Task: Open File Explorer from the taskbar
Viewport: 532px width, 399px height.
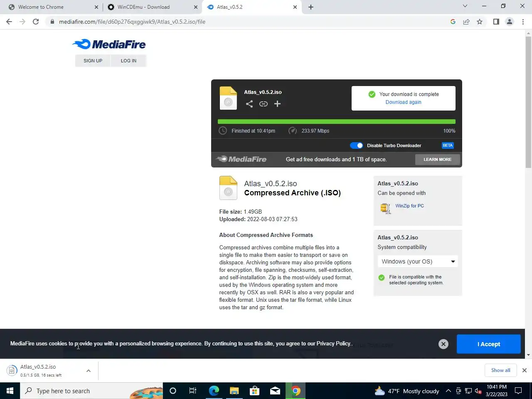Action: point(234,391)
